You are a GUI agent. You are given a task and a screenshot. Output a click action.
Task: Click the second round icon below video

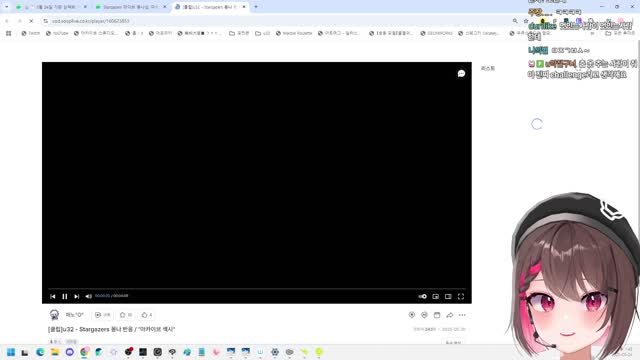tap(424, 315)
